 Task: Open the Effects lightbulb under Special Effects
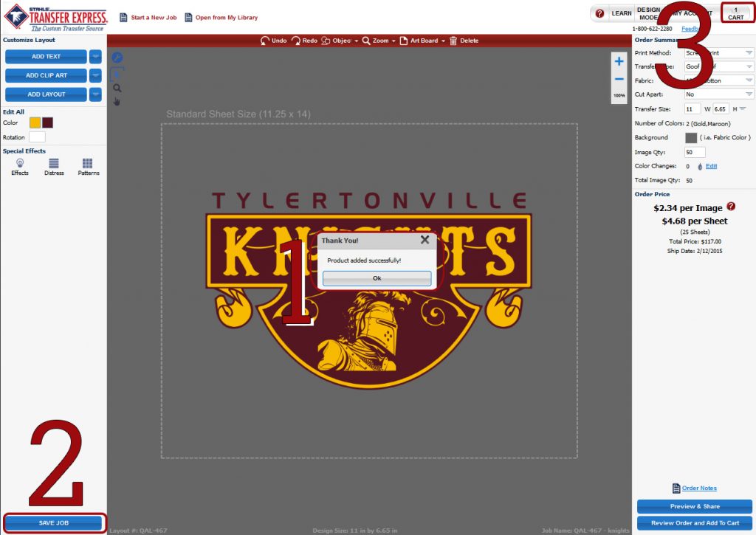coord(19,164)
